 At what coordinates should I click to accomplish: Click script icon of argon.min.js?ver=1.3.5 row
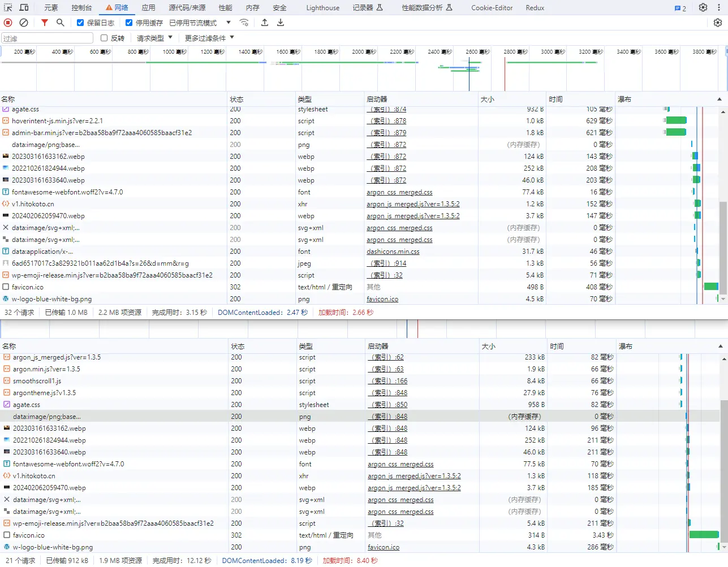point(7,369)
